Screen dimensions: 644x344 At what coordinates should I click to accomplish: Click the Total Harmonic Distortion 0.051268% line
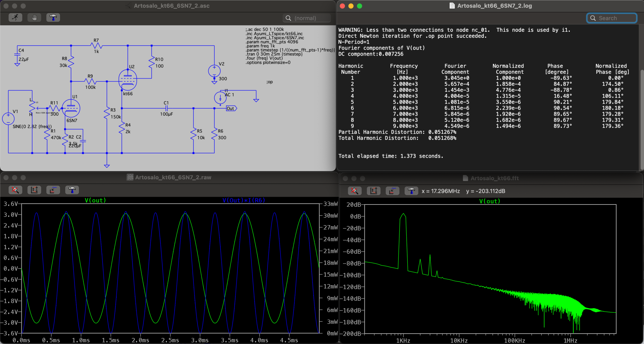[397, 138]
